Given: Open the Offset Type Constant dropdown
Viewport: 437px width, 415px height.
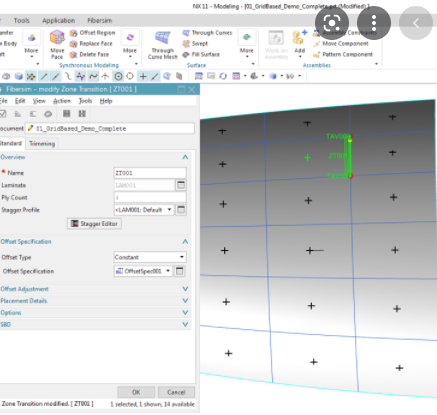Looking at the screenshot, I should [x=182, y=257].
